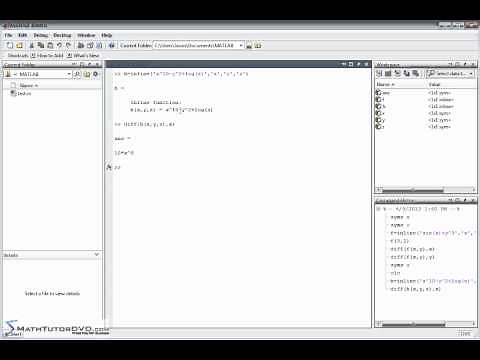Maximize the Command Window panel
The height and width of the screenshot is (360, 480).
pos(351,64)
